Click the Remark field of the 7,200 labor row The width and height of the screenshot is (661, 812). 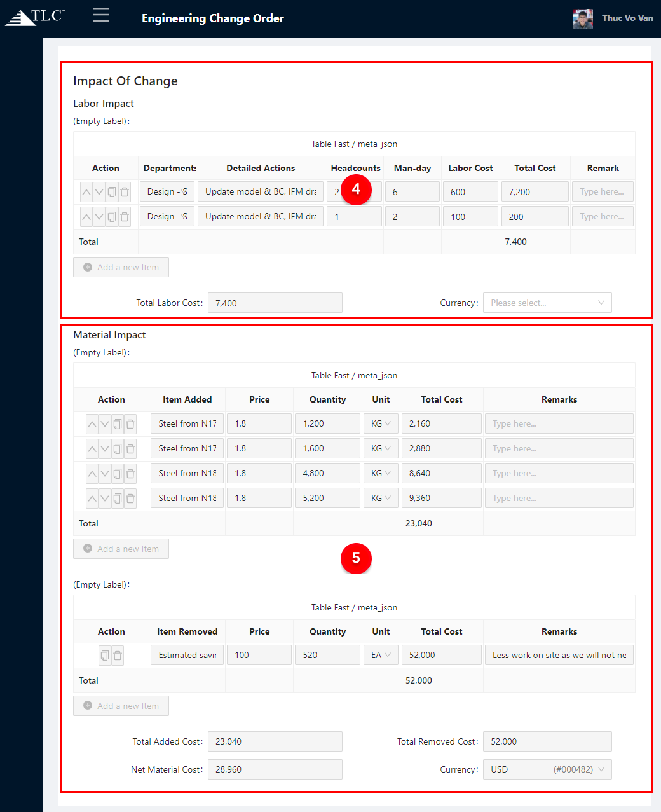(x=602, y=192)
